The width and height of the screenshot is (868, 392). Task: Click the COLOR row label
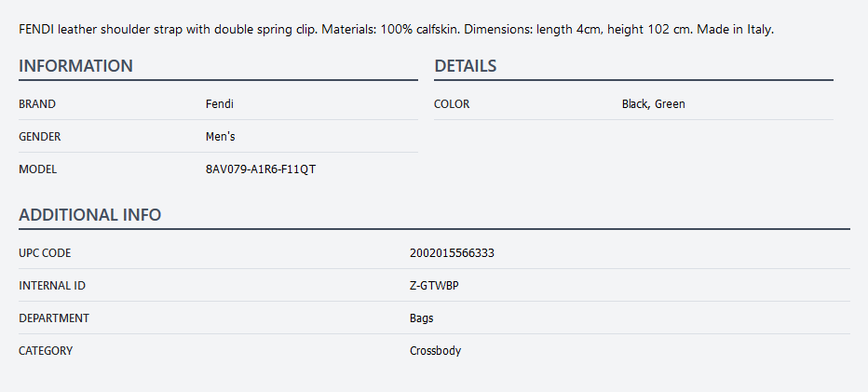click(452, 104)
